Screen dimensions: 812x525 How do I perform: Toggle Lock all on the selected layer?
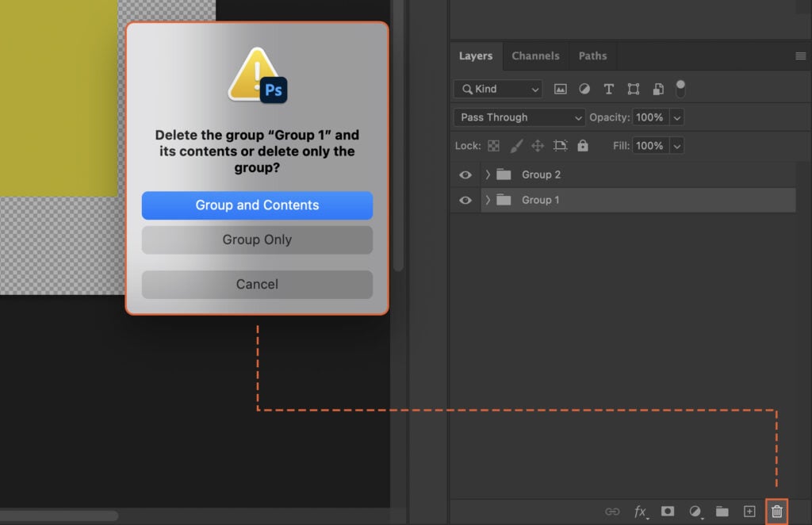point(582,145)
